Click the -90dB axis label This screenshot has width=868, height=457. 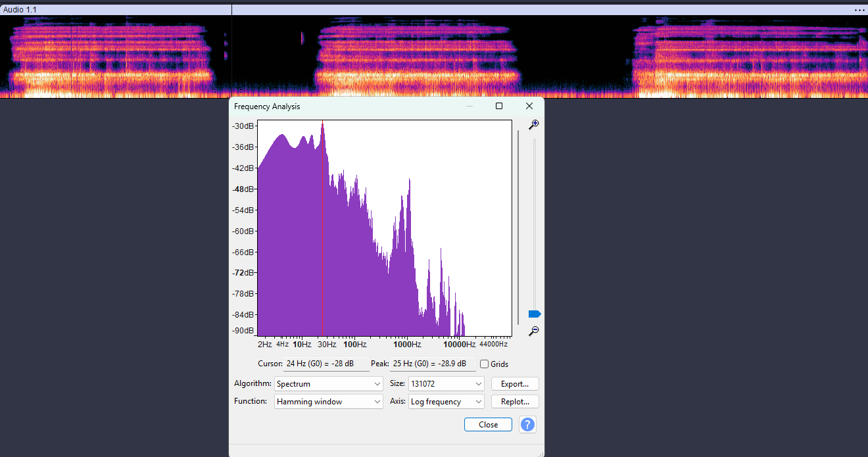pyautogui.click(x=244, y=331)
